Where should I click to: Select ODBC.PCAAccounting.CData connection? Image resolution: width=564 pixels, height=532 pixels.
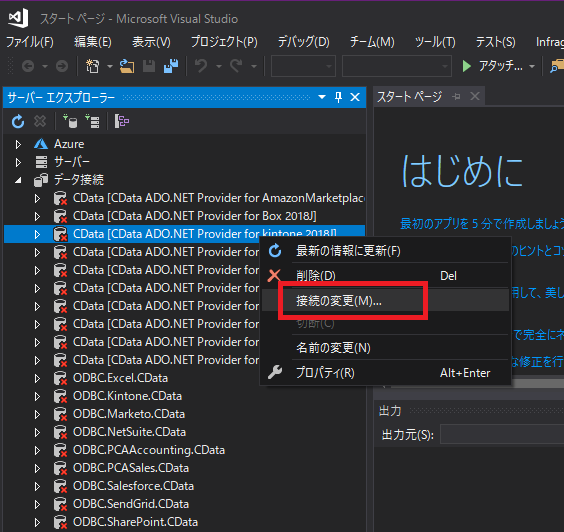pyautogui.click(x=149, y=450)
